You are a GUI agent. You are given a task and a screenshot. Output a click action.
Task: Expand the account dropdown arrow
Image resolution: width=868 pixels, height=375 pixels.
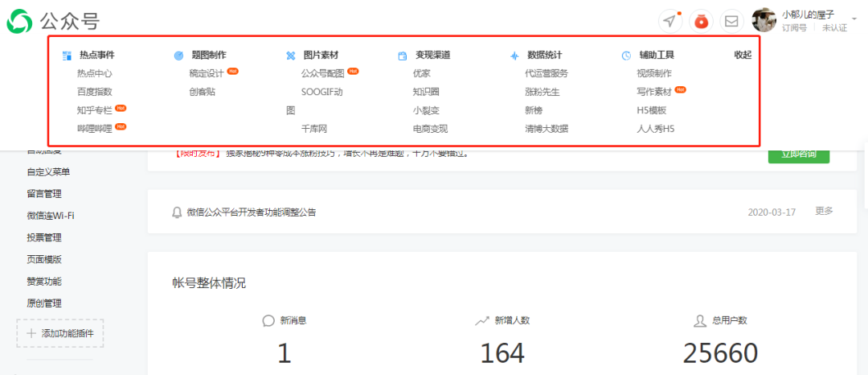(854, 19)
